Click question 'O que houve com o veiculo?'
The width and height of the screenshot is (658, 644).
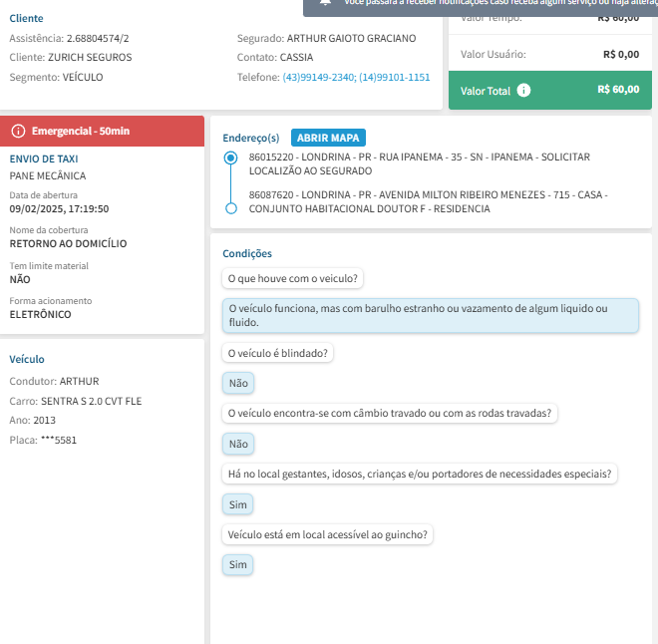(x=292, y=278)
